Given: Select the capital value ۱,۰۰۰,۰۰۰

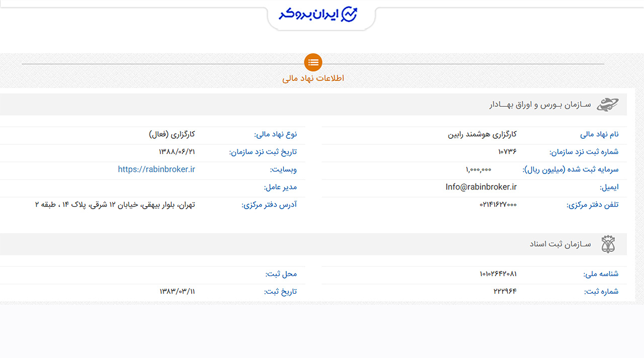Looking at the screenshot, I should (478, 170).
